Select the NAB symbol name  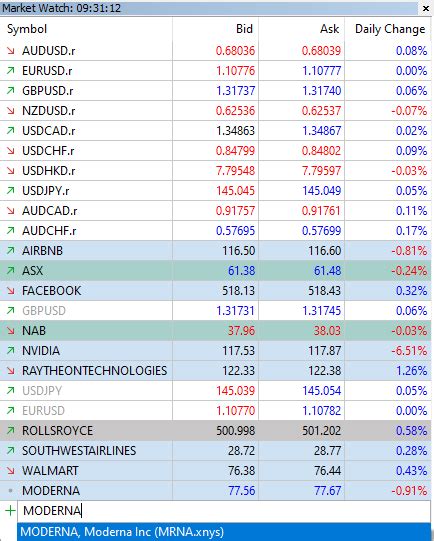(x=34, y=331)
